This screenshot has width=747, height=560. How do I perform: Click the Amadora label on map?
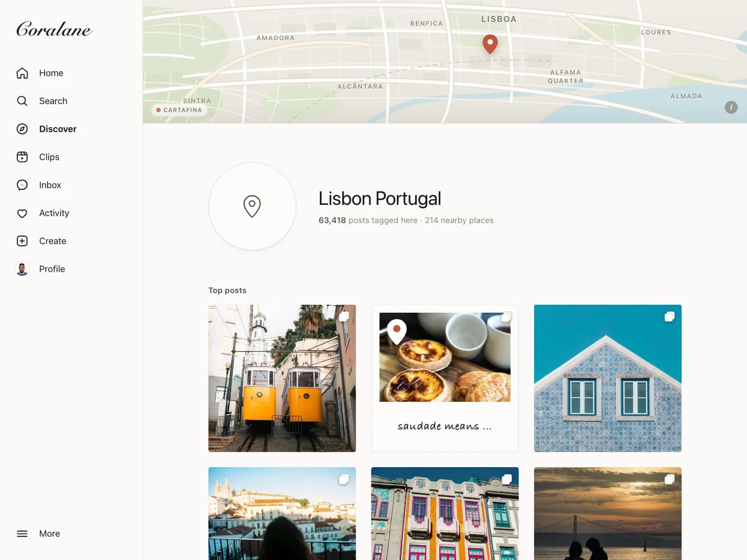(275, 38)
